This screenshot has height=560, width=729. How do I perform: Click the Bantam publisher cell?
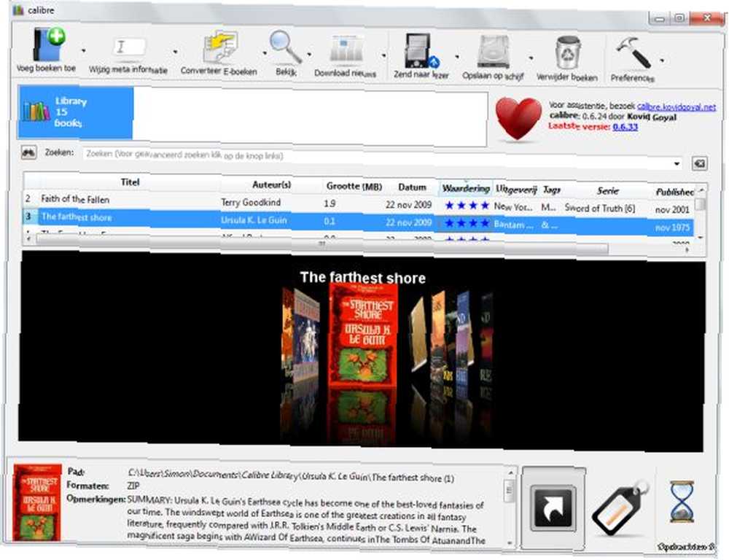pyautogui.click(x=513, y=224)
